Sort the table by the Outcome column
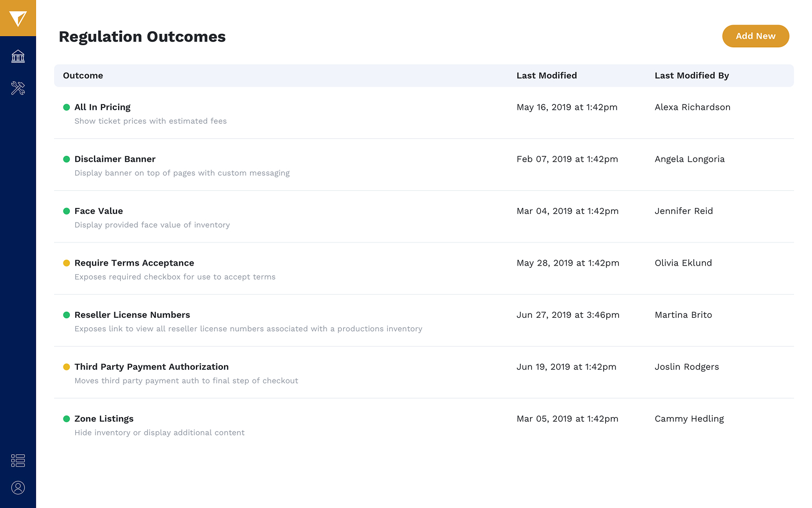 83,75
